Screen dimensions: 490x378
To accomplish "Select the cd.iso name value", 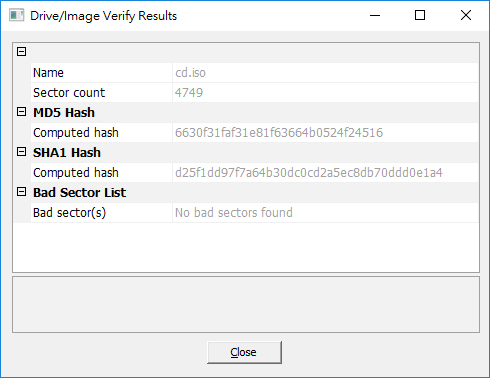I will tap(190, 73).
